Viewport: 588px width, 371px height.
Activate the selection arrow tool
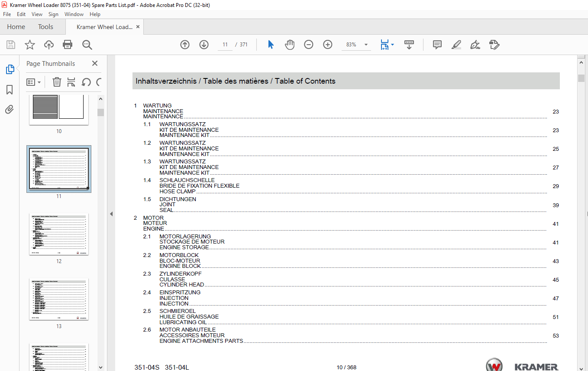(271, 45)
